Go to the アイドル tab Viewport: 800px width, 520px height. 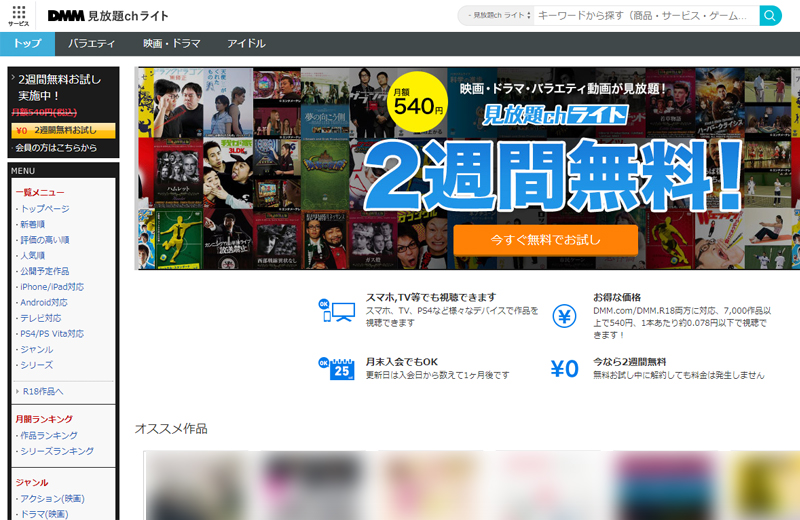[246, 44]
